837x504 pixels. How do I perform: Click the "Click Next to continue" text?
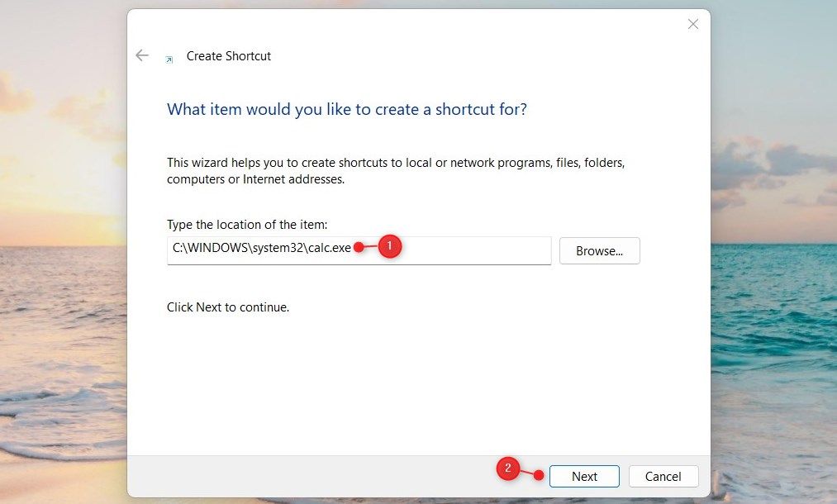point(228,307)
